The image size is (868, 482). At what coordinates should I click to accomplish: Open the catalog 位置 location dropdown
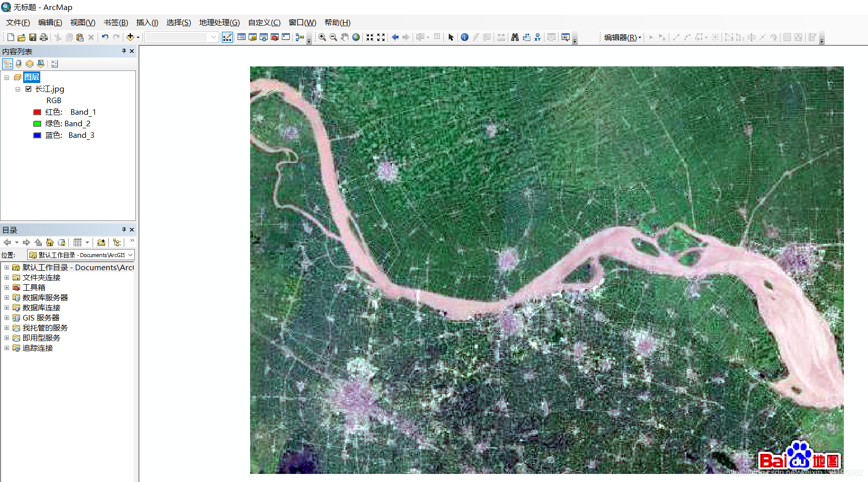pyautogui.click(x=130, y=255)
